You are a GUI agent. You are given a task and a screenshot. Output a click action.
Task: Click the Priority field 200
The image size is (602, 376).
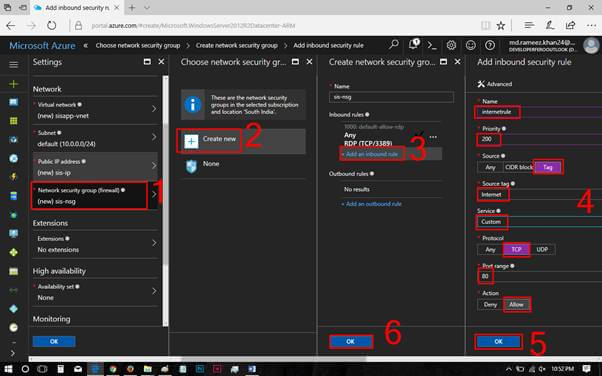pyautogui.click(x=539, y=139)
